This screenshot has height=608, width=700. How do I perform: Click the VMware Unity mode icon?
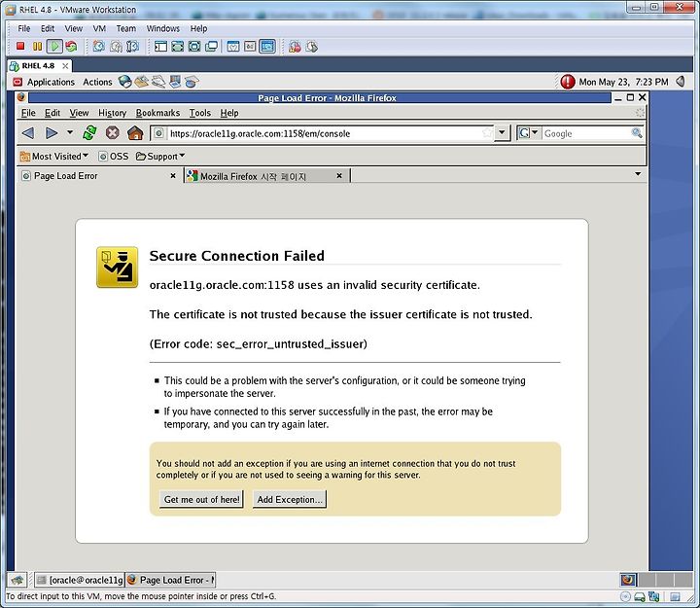point(211,46)
